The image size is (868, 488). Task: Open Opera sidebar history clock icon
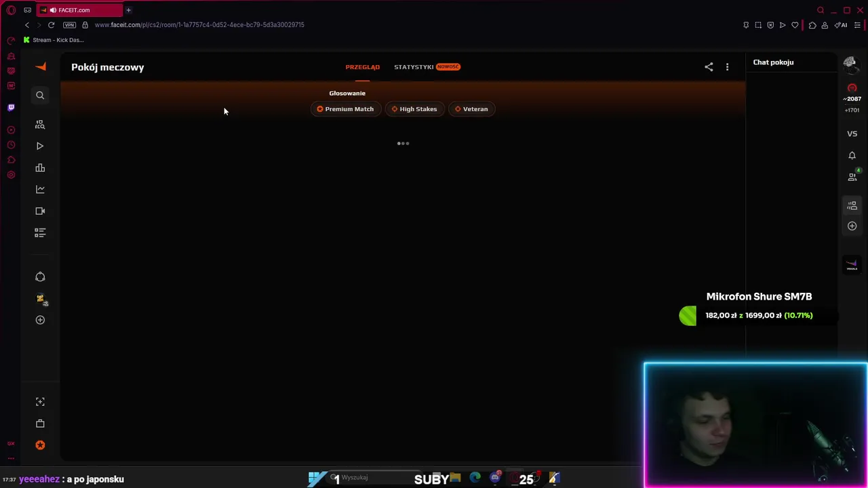[11, 145]
